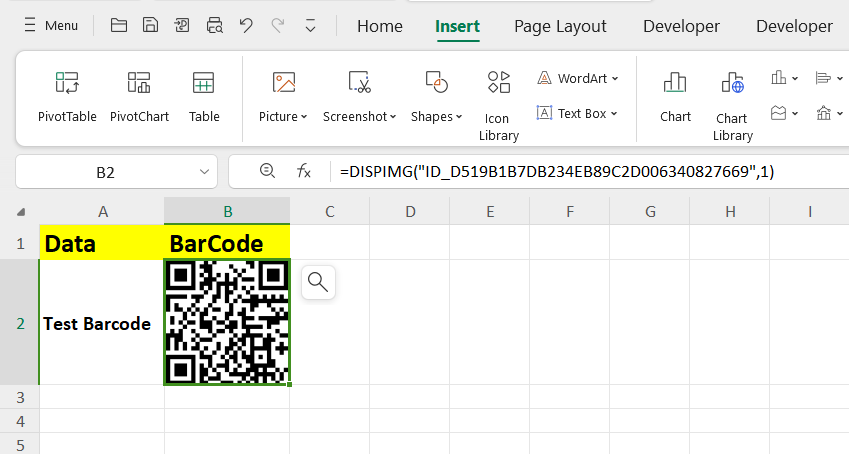Click the magnifier icon beside the QR code
This screenshot has height=454, width=849.
pos(318,282)
